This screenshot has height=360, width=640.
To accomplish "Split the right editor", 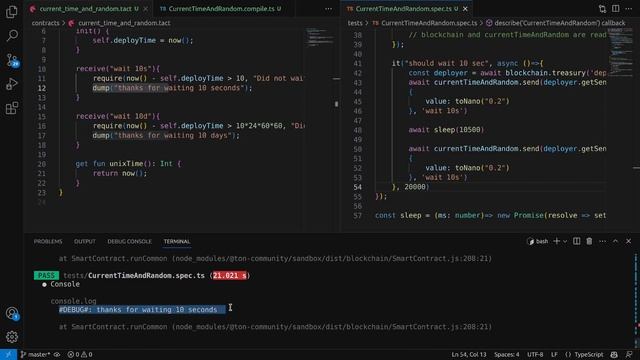I will click(616, 9).
